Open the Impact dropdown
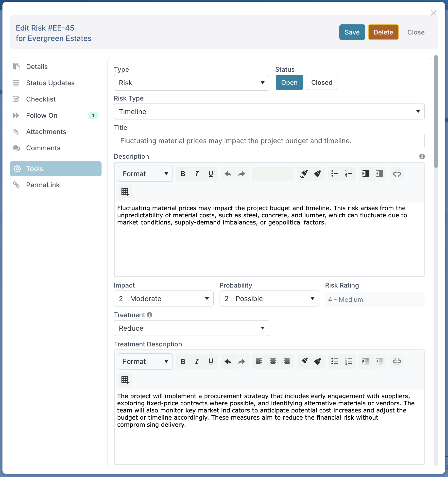448x477 pixels. (x=164, y=299)
